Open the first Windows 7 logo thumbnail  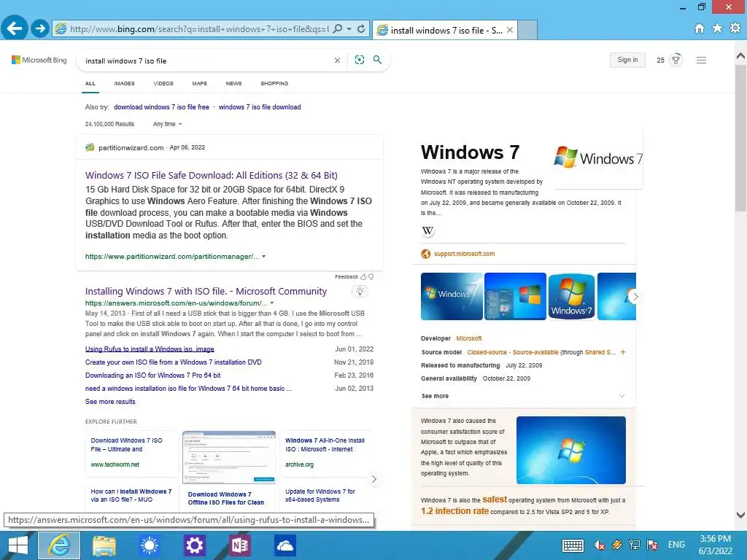pyautogui.click(x=452, y=296)
